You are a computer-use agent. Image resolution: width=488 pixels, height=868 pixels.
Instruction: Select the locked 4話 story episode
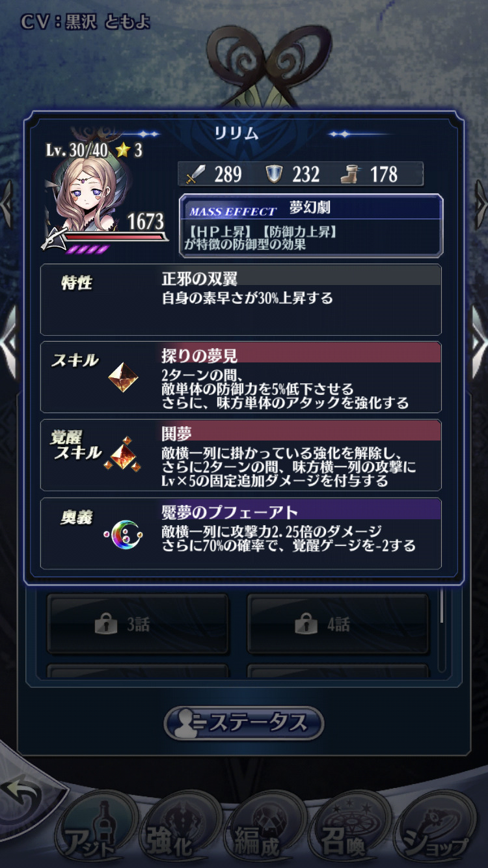[x=338, y=624]
